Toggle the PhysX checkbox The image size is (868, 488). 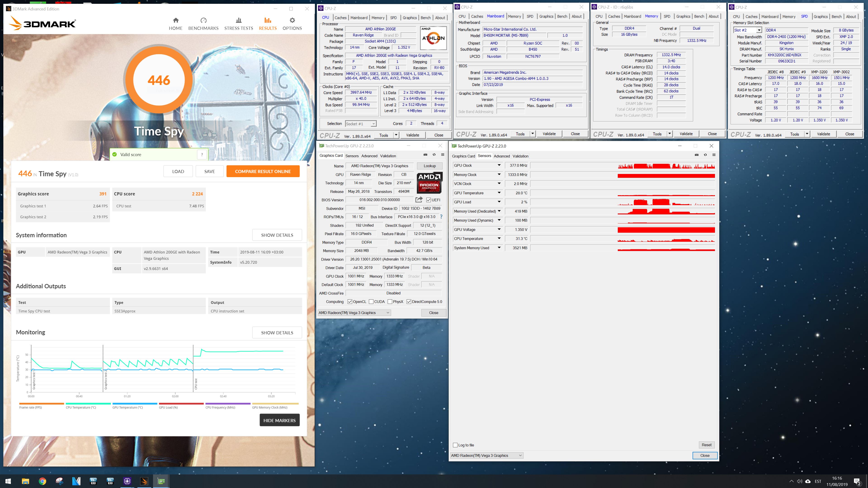tap(390, 301)
